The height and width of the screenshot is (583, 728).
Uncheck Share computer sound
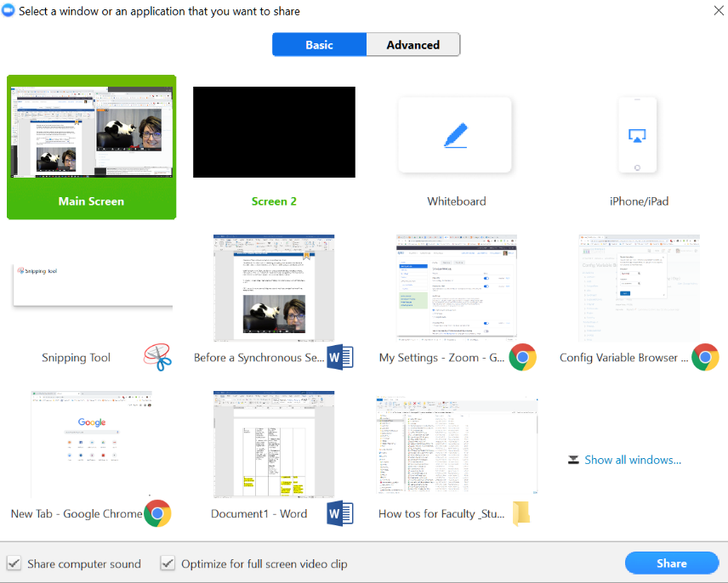click(14, 563)
